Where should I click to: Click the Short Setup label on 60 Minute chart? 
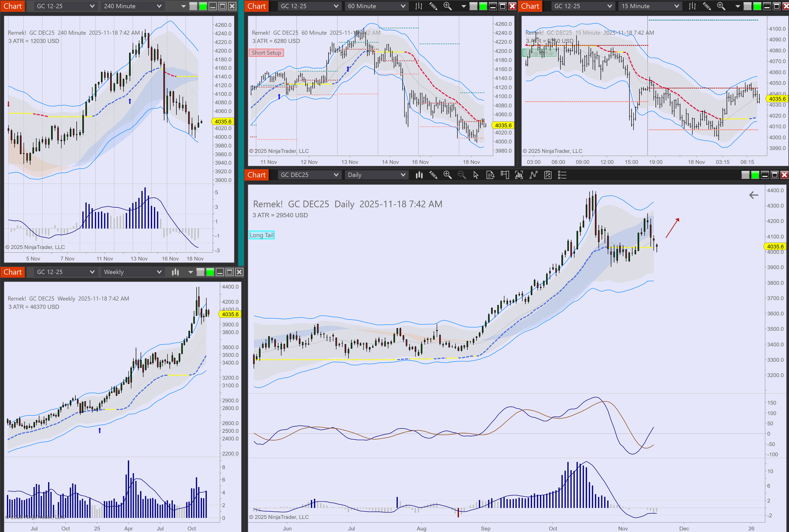point(266,53)
